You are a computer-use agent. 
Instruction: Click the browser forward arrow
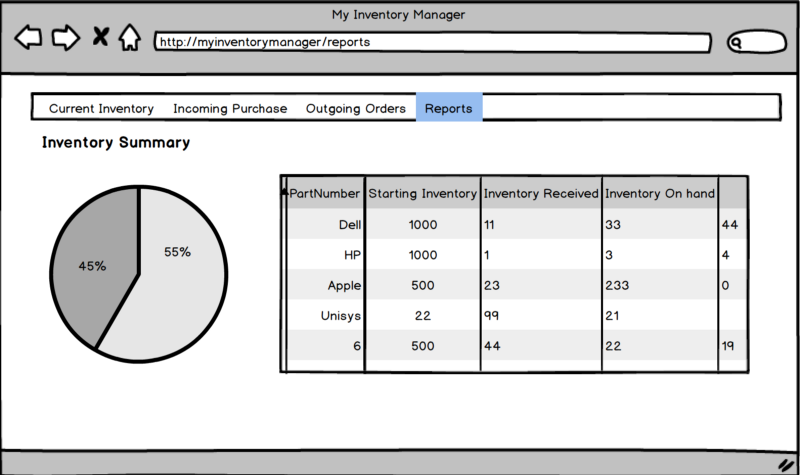point(65,39)
